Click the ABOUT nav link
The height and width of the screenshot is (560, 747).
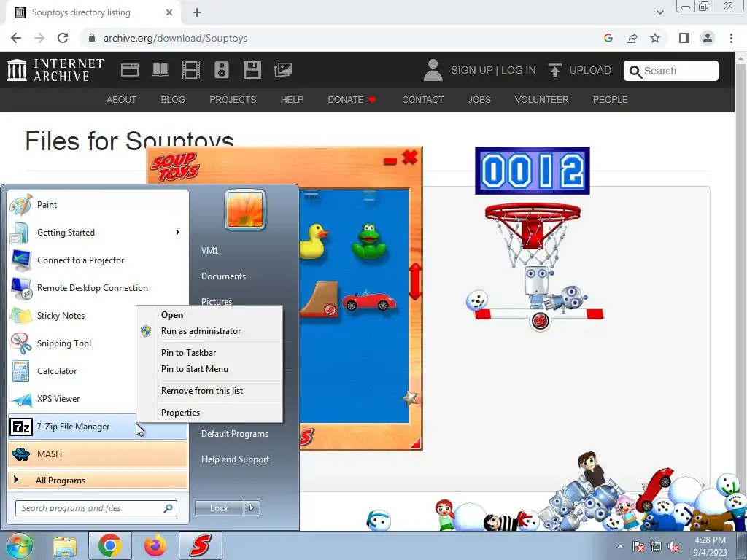(122, 99)
